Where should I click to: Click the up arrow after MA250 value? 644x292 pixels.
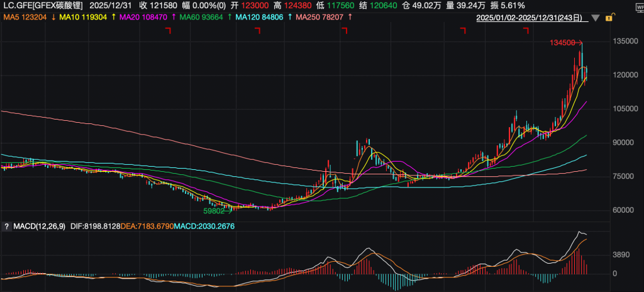click(349, 18)
